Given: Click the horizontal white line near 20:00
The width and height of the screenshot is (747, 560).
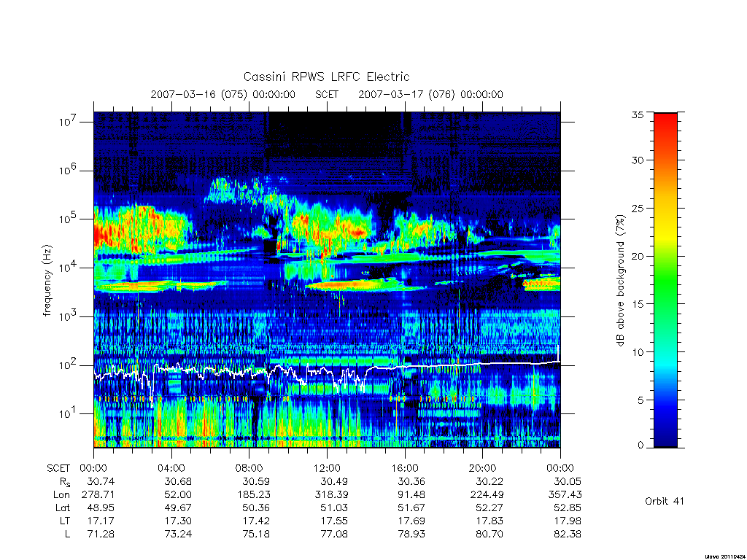Looking at the screenshot, I should (483, 364).
